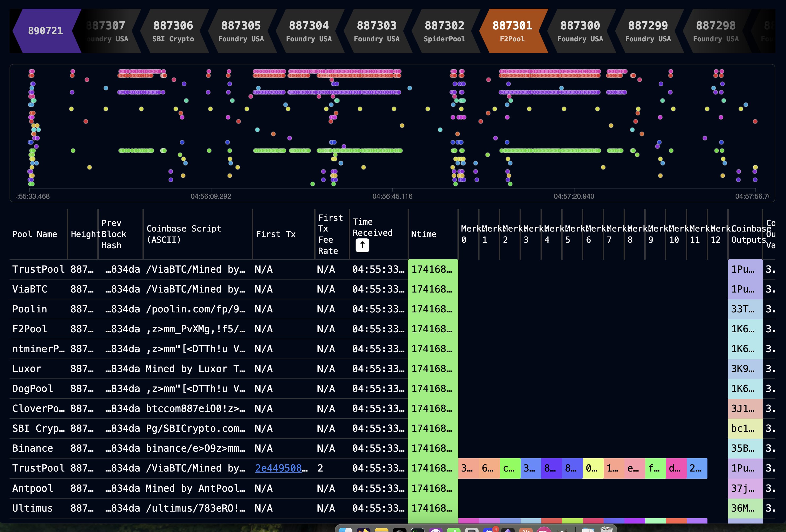
Task: Click TrustPool's orange Merkle 0 cell
Action: (x=468, y=468)
